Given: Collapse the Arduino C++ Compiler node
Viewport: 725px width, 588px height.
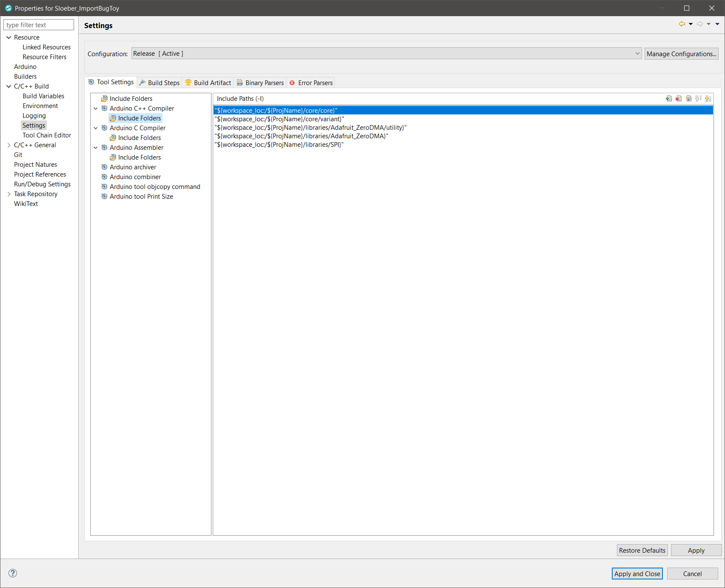Looking at the screenshot, I should tap(96, 108).
